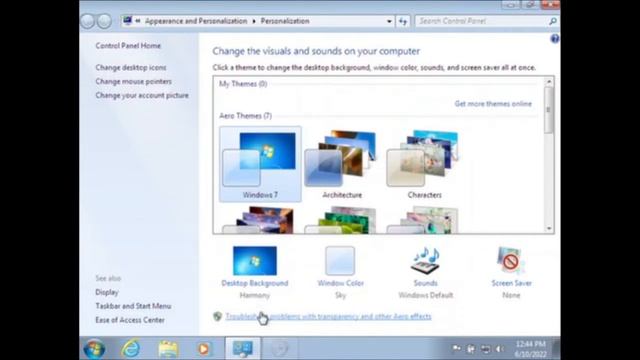Click the network tray icon

click(x=485, y=349)
